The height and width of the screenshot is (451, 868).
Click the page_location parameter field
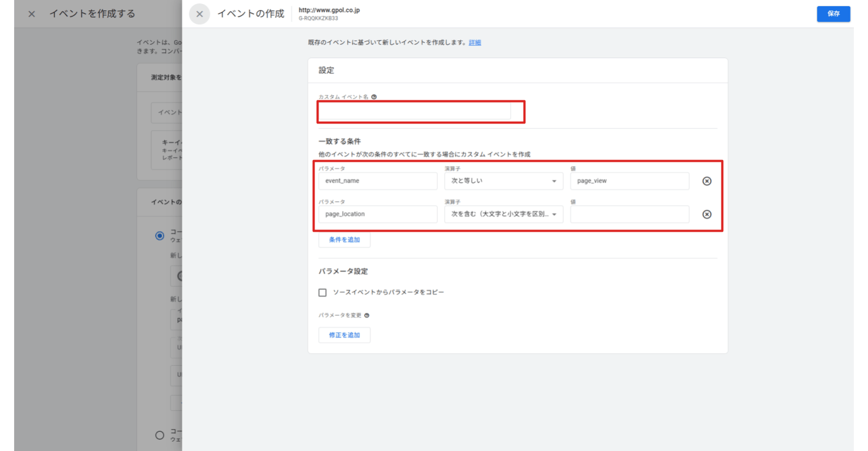(378, 214)
